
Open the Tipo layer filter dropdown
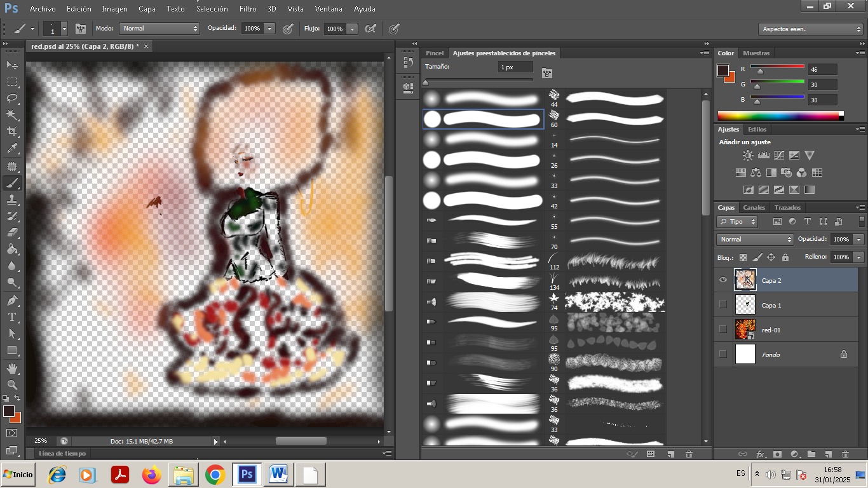[x=737, y=222]
